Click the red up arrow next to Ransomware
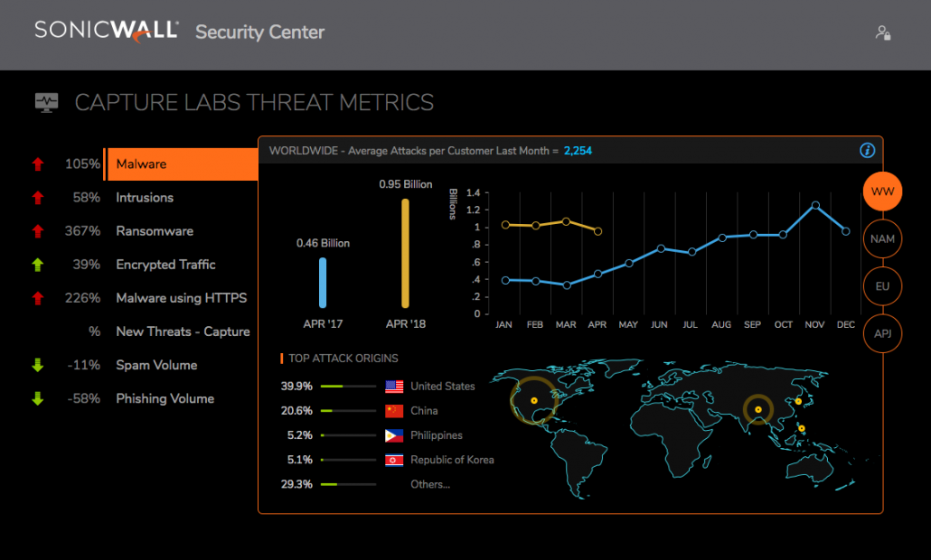The height and width of the screenshot is (560, 931). coord(37,230)
